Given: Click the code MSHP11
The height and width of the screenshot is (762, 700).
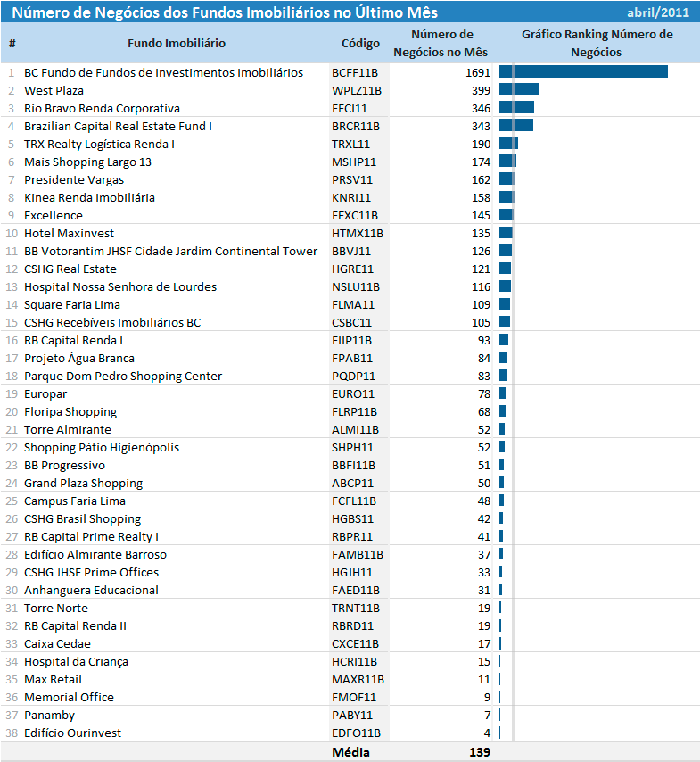Looking at the screenshot, I should click(354, 162).
